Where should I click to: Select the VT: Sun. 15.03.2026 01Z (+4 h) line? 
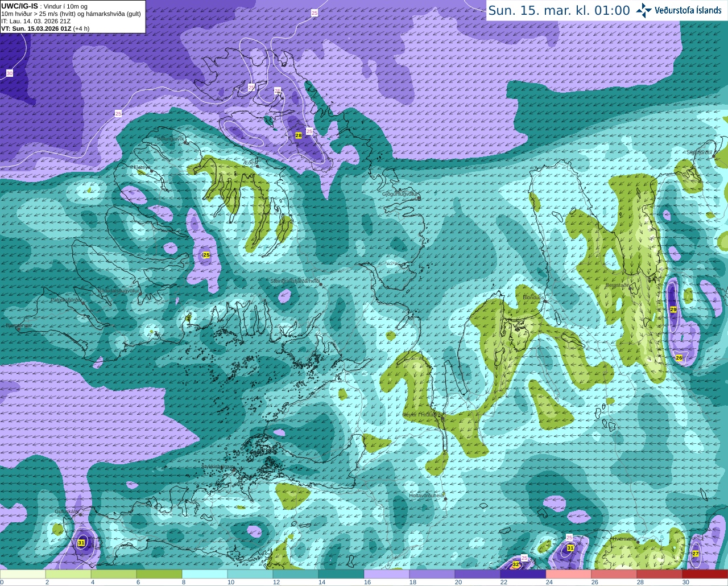[45, 28]
